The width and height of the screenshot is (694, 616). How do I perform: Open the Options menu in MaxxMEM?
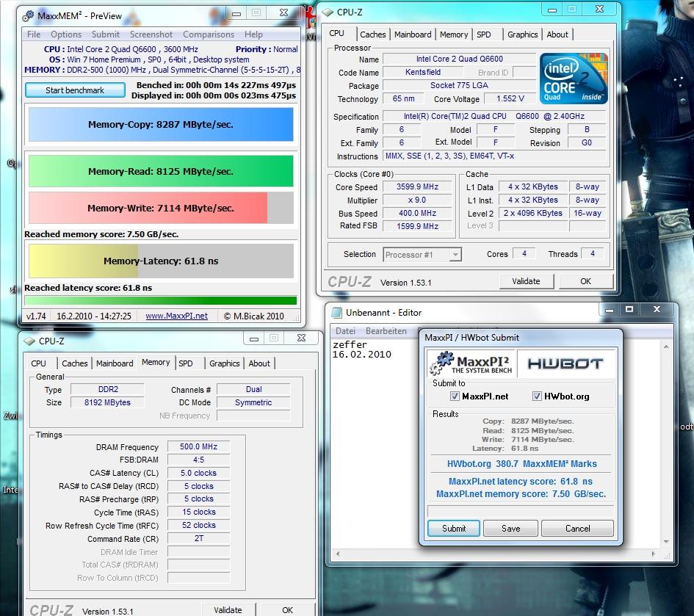click(66, 35)
